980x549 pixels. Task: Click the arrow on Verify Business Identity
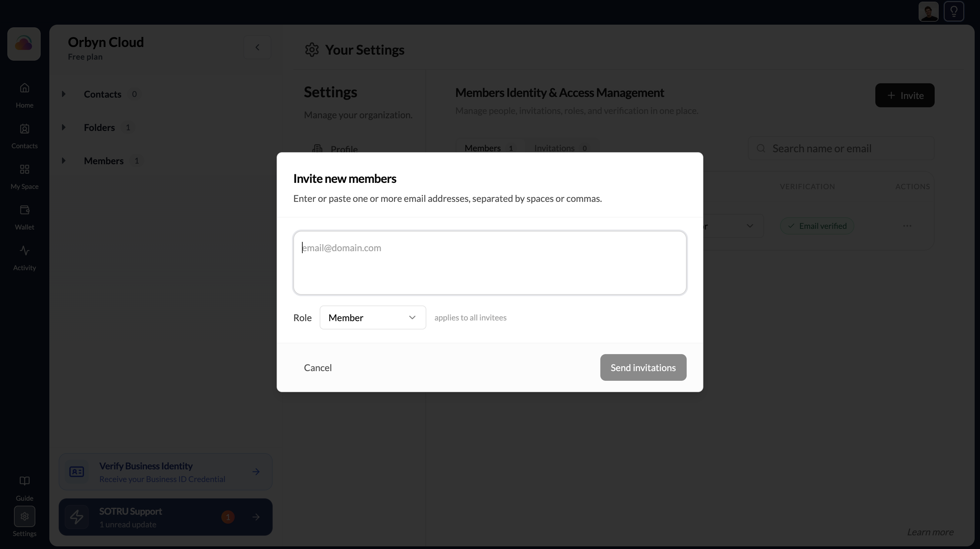[256, 472]
